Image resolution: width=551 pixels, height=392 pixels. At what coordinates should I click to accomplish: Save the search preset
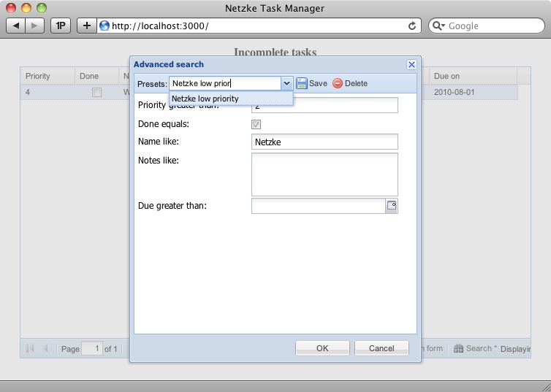pyautogui.click(x=312, y=83)
